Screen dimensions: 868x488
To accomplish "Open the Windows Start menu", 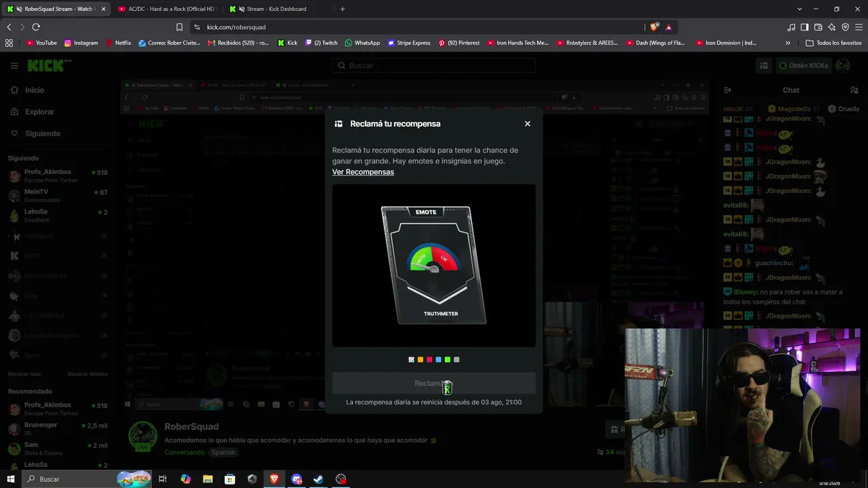I will pos(11,479).
